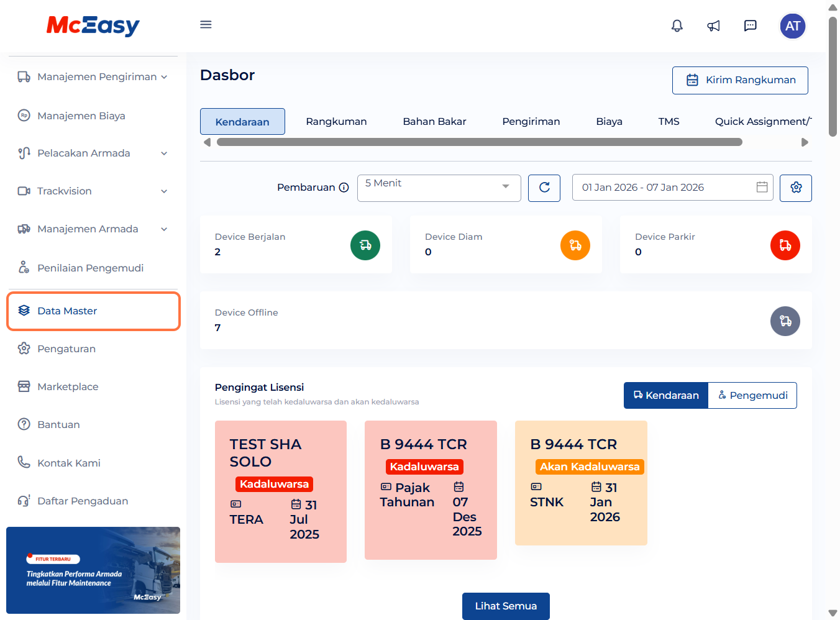This screenshot has height=620, width=840.
Task: Click the Kirim Rangkuman button
Action: tap(740, 80)
